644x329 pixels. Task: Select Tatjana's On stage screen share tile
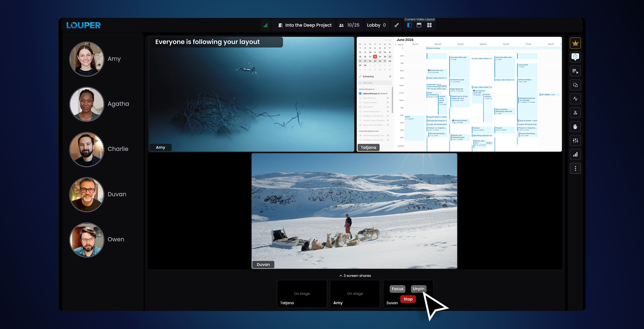click(302, 294)
